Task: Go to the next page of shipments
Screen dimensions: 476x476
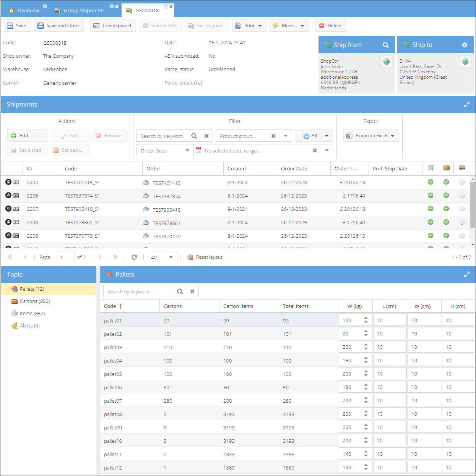Action: click(x=100, y=257)
